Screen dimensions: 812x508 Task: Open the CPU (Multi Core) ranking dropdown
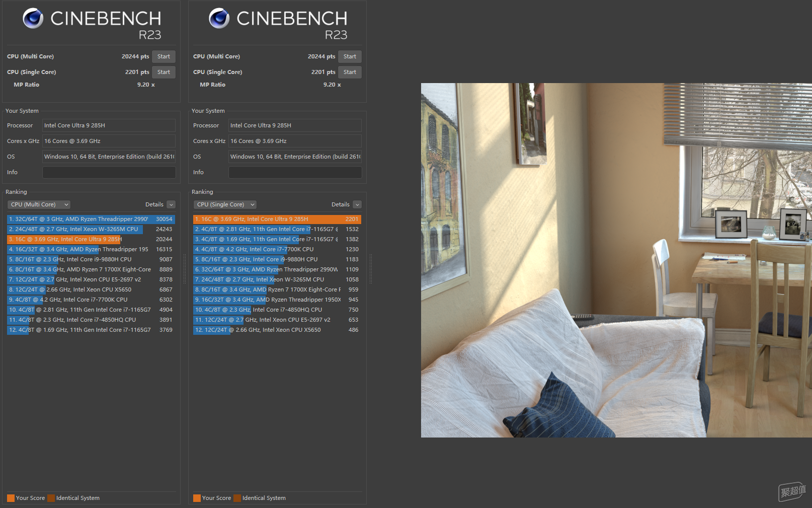coord(39,204)
